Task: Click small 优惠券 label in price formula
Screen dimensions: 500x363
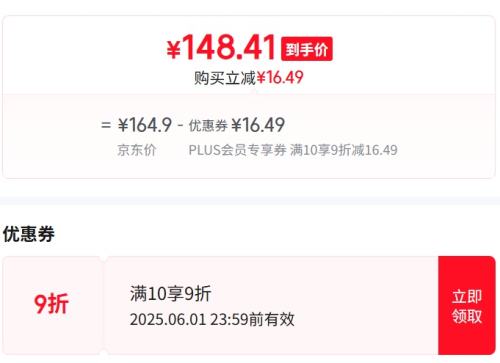Action: tap(208, 126)
